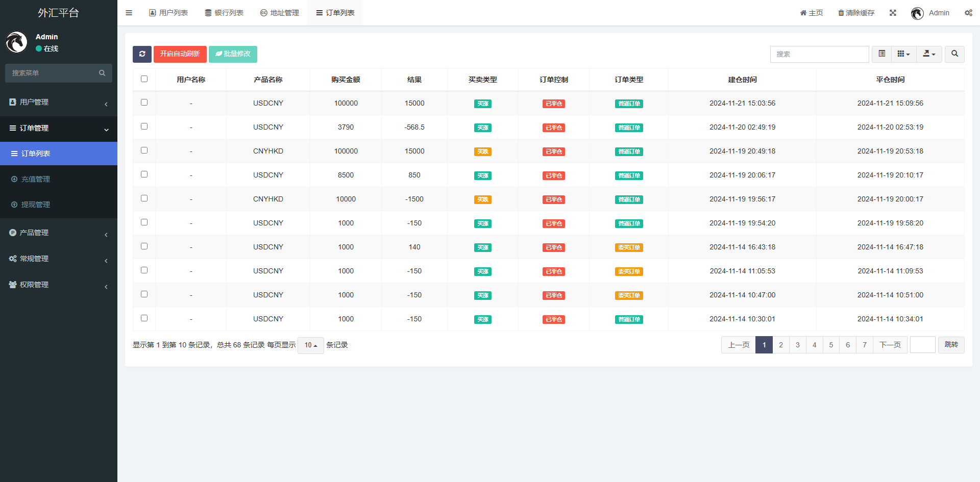Switch to 用户列表 tab
Viewport: 980px width, 482px height.
[168, 13]
